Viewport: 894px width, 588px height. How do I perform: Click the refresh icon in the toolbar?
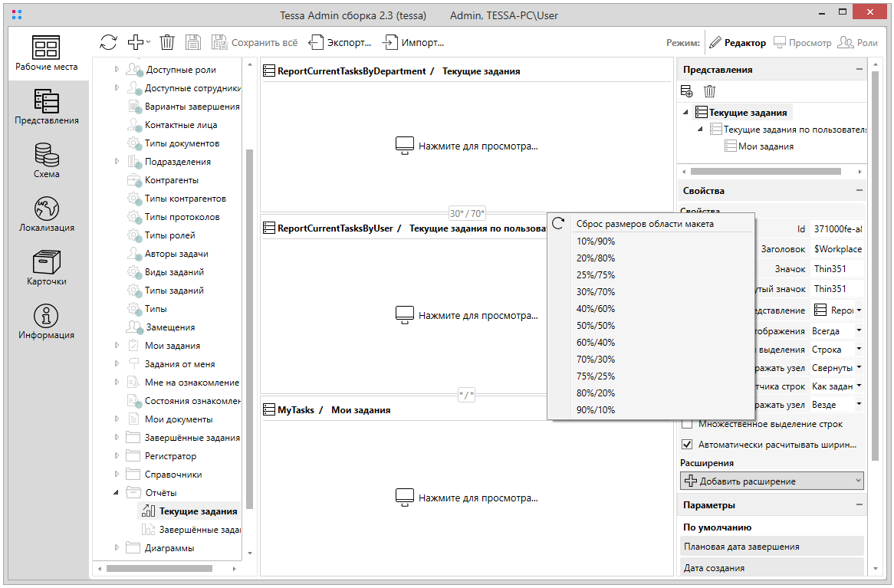(x=108, y=42)
